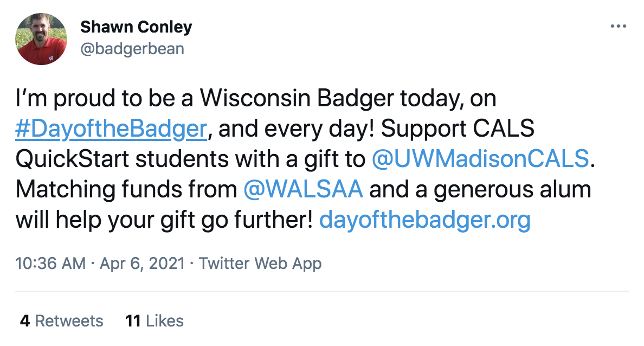Click the Apr 6, 2021 date
Image resolution: width=644 pixels, height=346 pixels.
coord(143,264)
